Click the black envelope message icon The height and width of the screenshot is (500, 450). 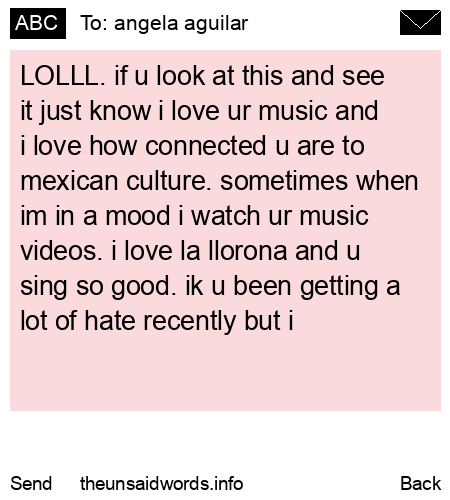click(420, 22)
